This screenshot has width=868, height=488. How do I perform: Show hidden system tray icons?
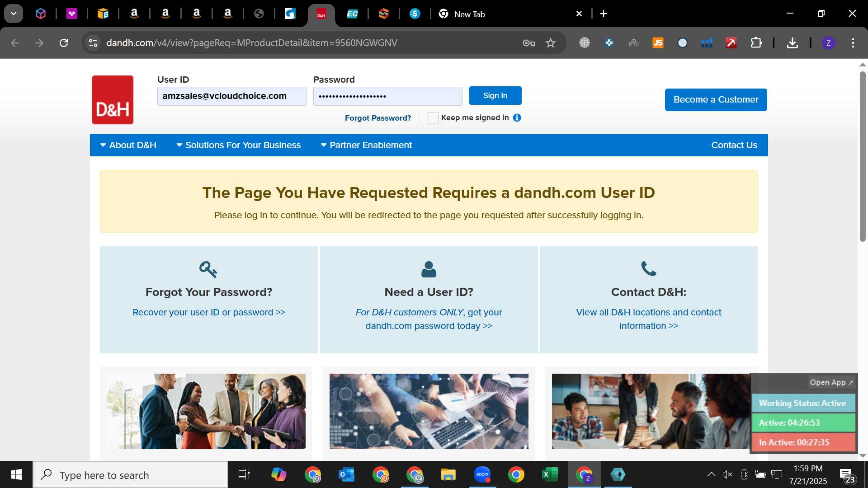[711, 474]
